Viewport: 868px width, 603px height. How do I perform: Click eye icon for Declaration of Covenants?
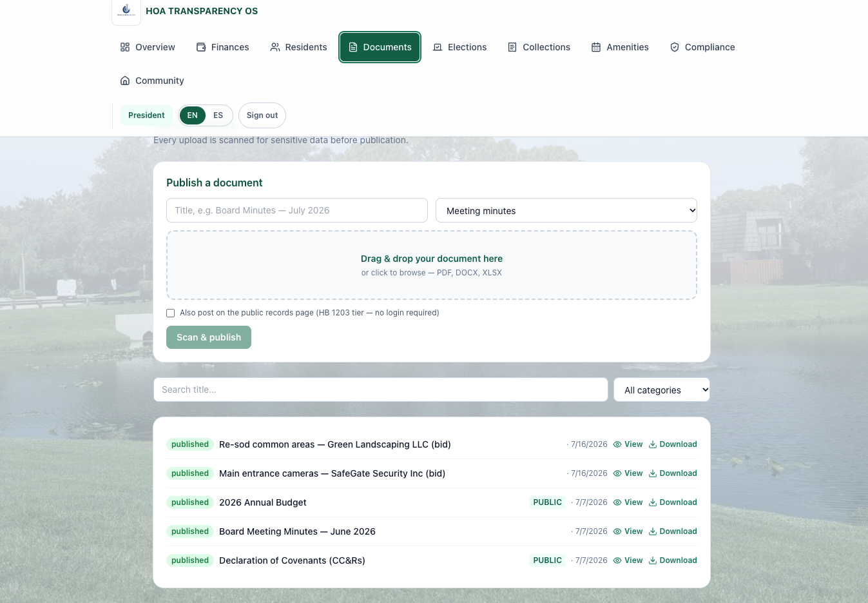click(617, 560)
